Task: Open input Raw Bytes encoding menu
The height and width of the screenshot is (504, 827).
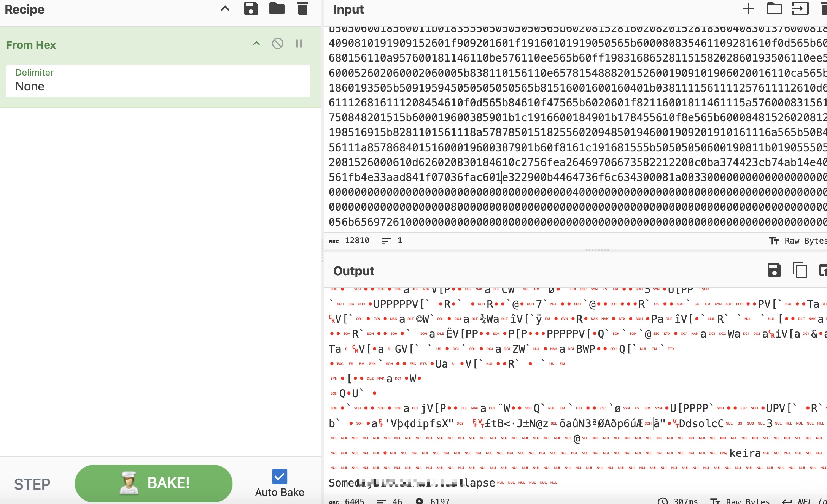Action: coord(799,241)
